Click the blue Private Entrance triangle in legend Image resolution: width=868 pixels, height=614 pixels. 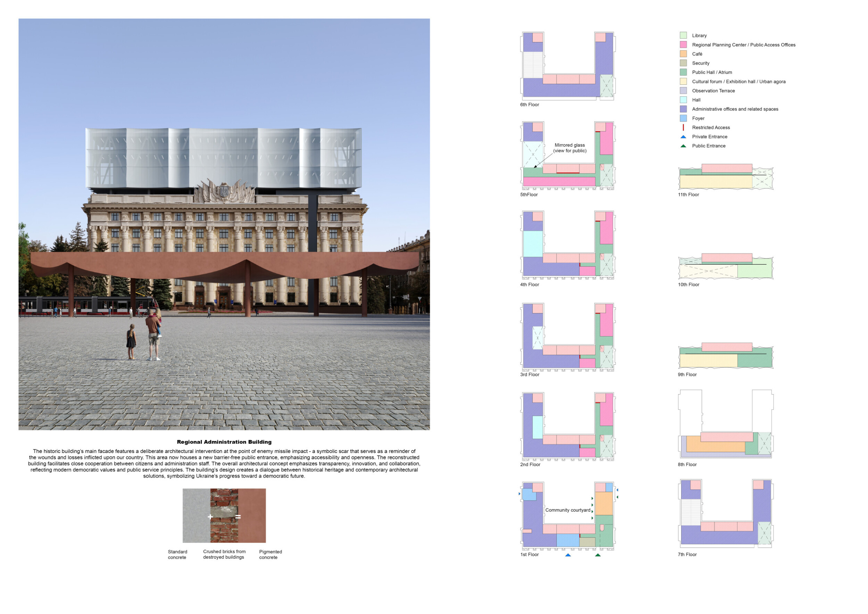[x=683, y=137]
